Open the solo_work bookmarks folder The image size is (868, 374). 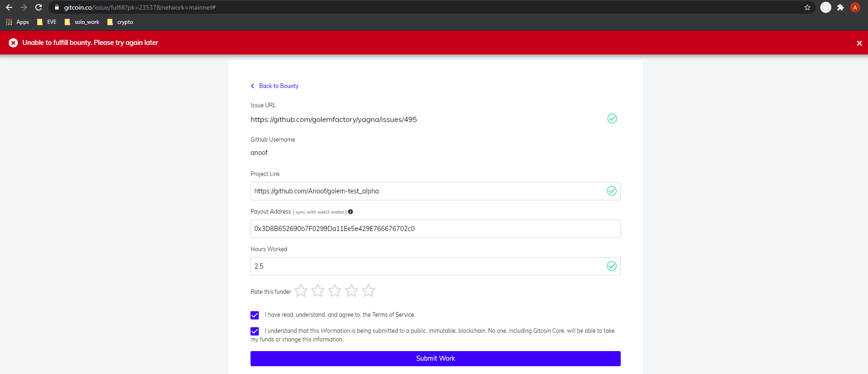[82, 22]
